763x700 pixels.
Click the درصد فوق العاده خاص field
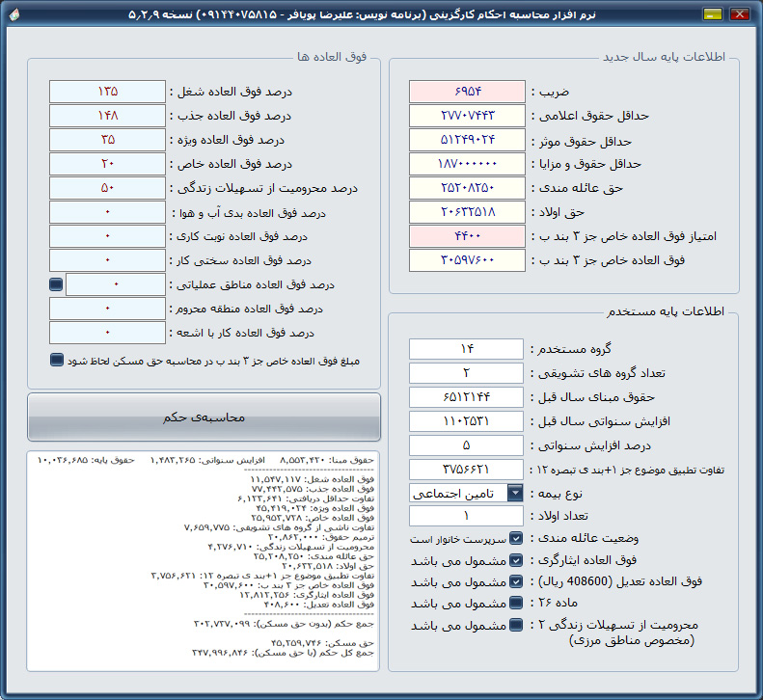[x=107, y=164]
